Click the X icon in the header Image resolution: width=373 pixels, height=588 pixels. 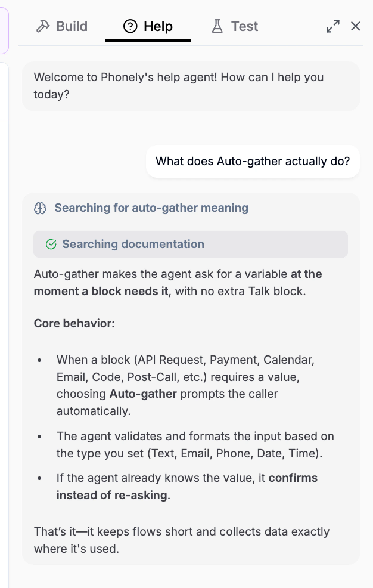click(355, 27)
